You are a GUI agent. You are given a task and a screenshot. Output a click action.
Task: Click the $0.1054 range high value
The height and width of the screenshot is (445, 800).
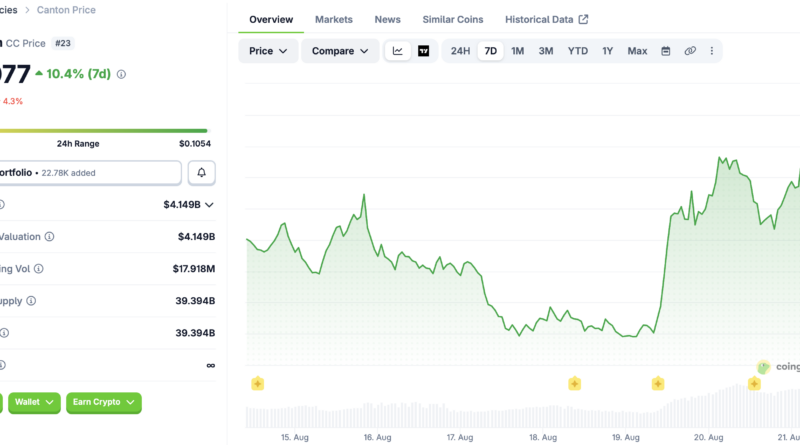pos(195,144)
